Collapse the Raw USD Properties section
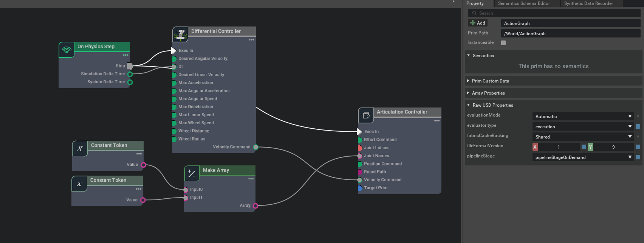644x243 pixels. pos(469,105)
